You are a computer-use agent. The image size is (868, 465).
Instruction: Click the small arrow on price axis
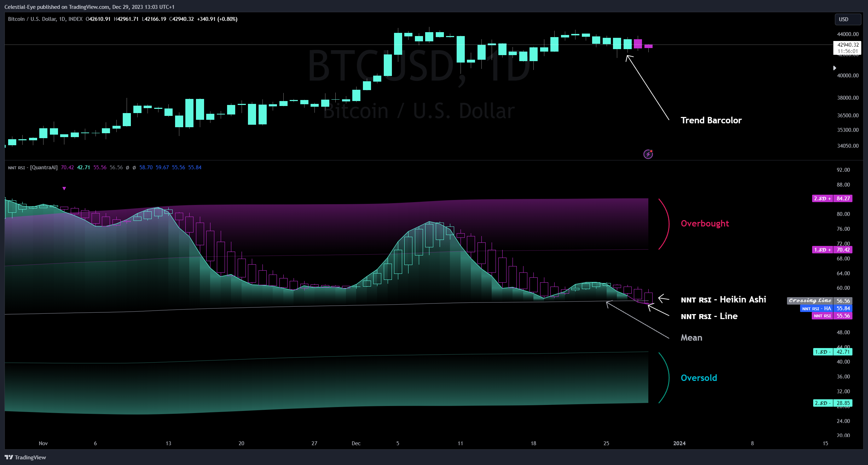(x=835, y=68)
